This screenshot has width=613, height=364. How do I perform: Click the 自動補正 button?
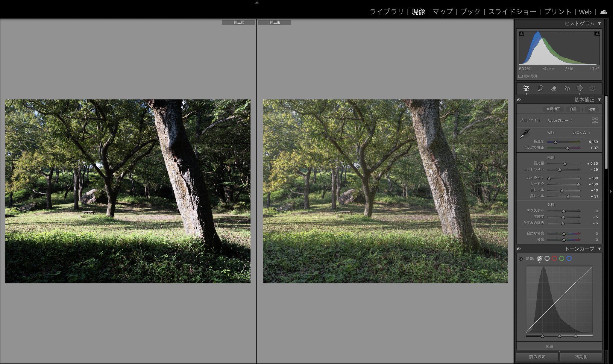553,109
